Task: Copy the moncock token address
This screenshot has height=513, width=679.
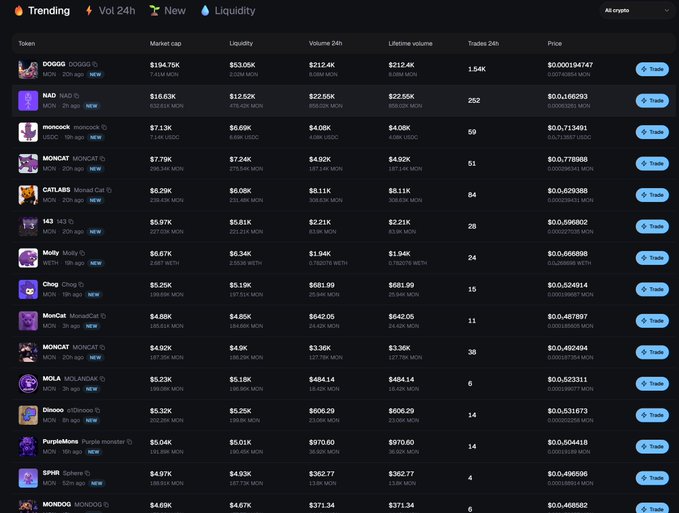Action: [x=104, y=127]
